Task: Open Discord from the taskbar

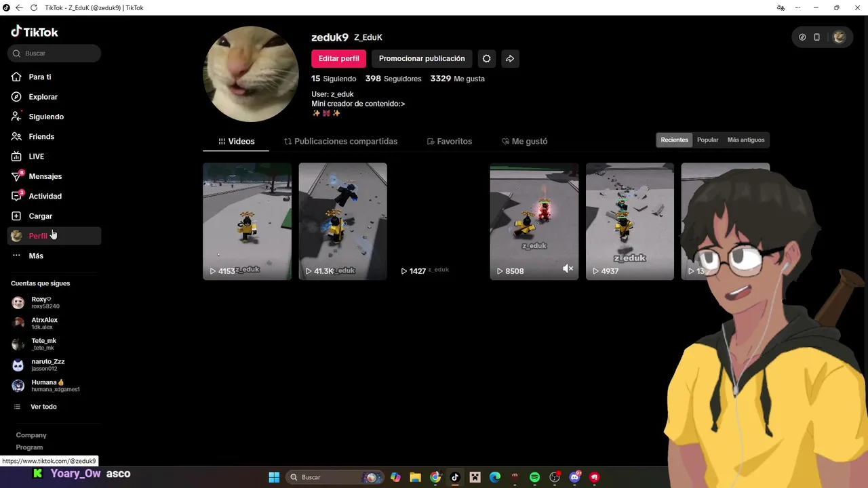Action: [x=575, y=477]
